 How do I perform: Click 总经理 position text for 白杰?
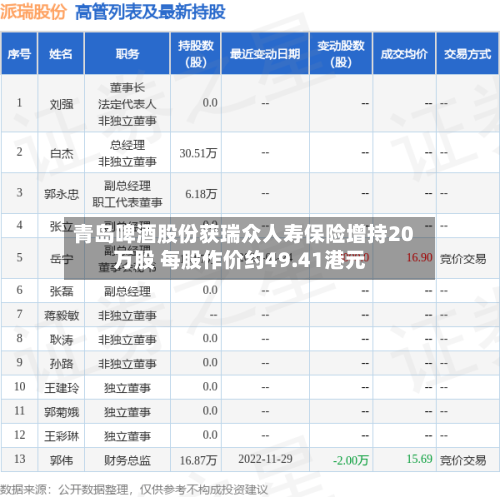coord(127,145)
